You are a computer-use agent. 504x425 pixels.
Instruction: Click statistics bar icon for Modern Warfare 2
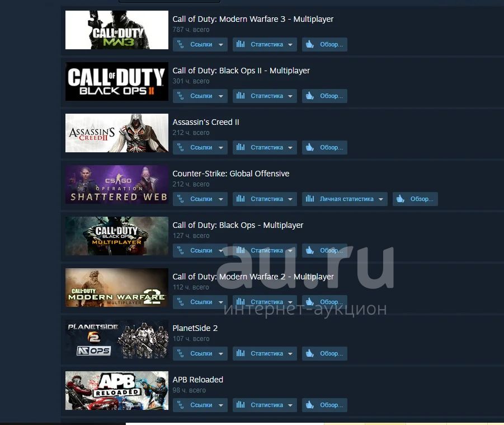241,301
